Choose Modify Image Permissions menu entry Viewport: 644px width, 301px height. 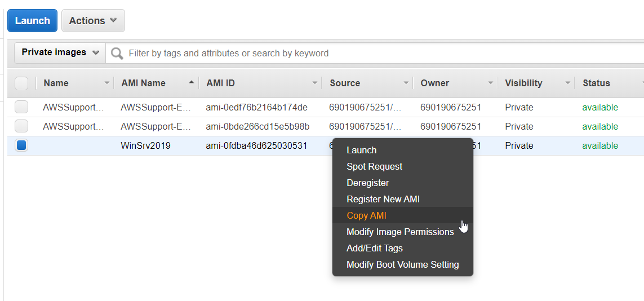(400, 232)
